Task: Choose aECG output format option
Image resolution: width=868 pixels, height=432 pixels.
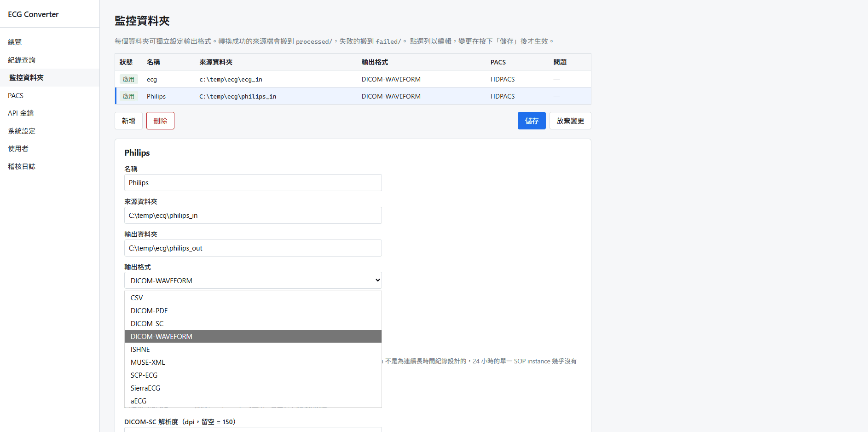Action: pos(253,401)
